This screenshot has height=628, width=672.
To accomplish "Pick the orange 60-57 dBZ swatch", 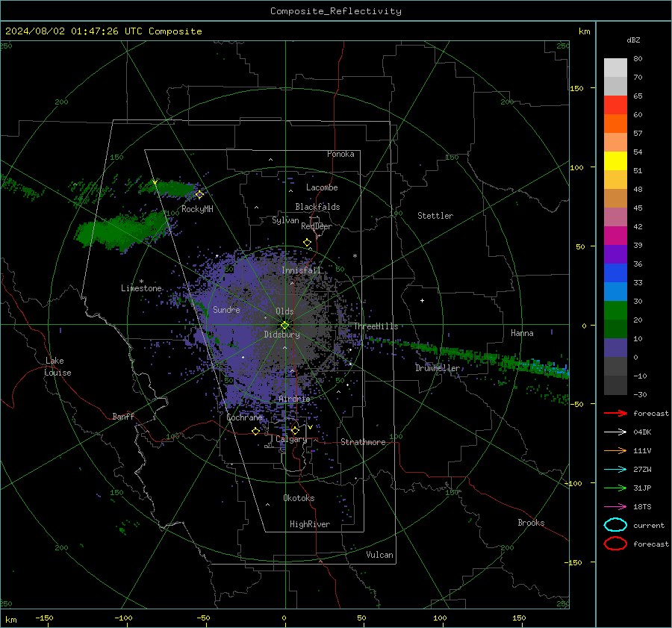I will (615, 124).
